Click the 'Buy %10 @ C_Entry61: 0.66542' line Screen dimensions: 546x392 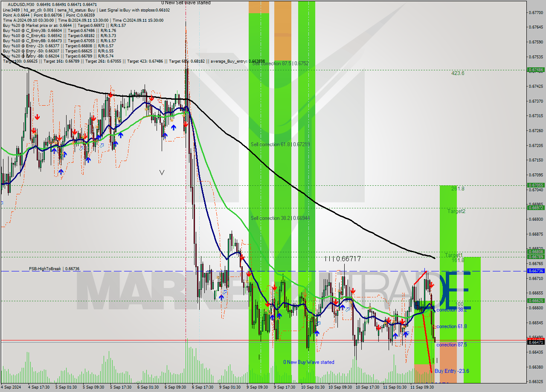(59, 35)
